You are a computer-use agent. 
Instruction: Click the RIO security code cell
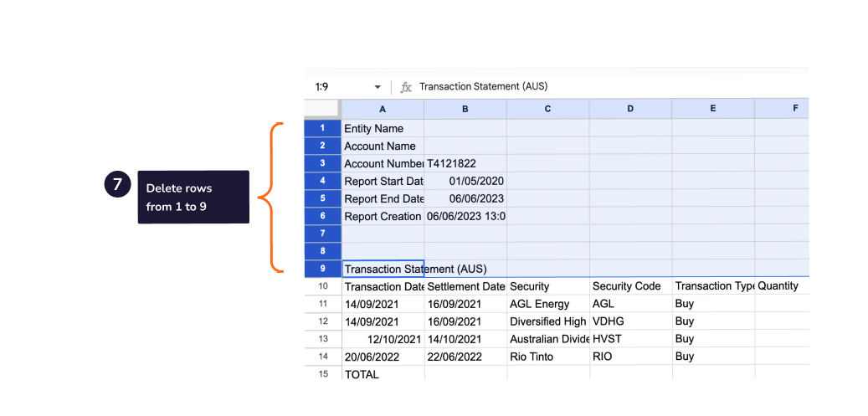[630, 357]
